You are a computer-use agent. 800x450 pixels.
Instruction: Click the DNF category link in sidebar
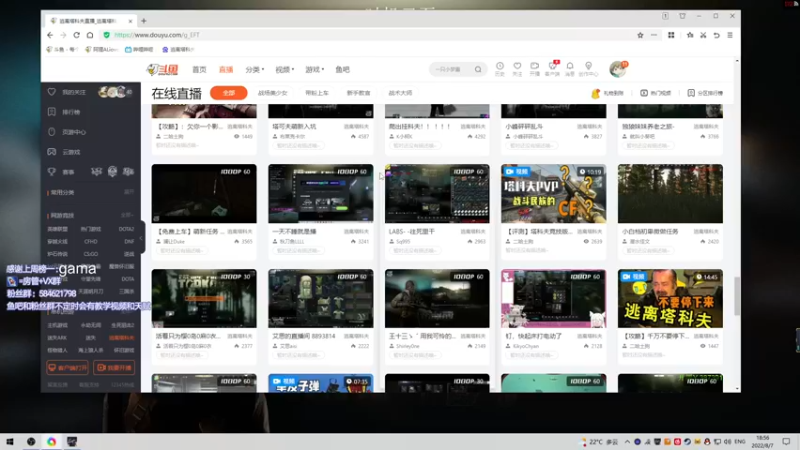point(129,241)
